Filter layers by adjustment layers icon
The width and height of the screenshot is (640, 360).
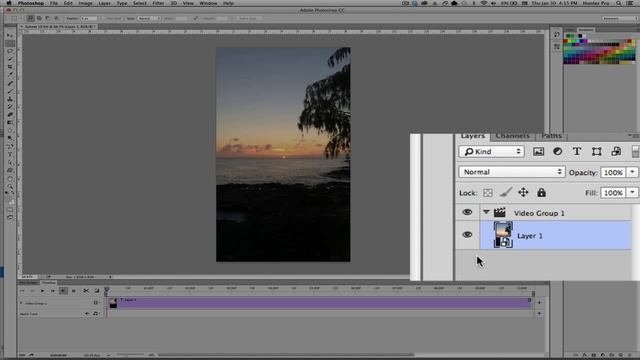pos(558,151)
